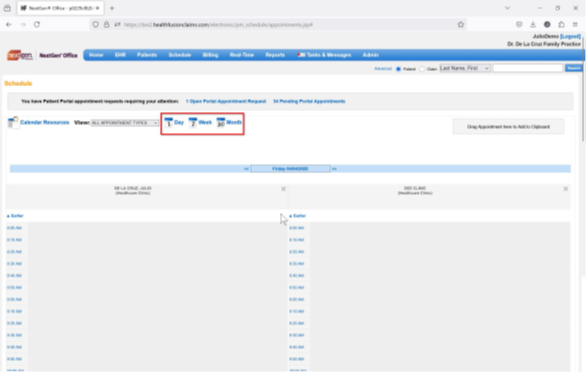This screenshot has height=372, width=586.
Task: Open Firefox View icon in tab bar
Action: click(x=7, y=8)
